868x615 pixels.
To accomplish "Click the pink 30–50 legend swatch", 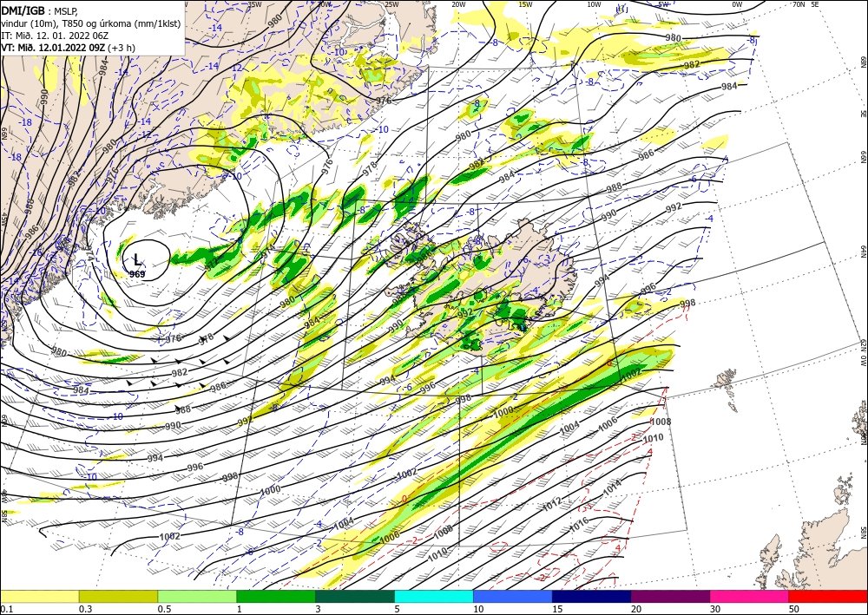I will click(750, 596).
